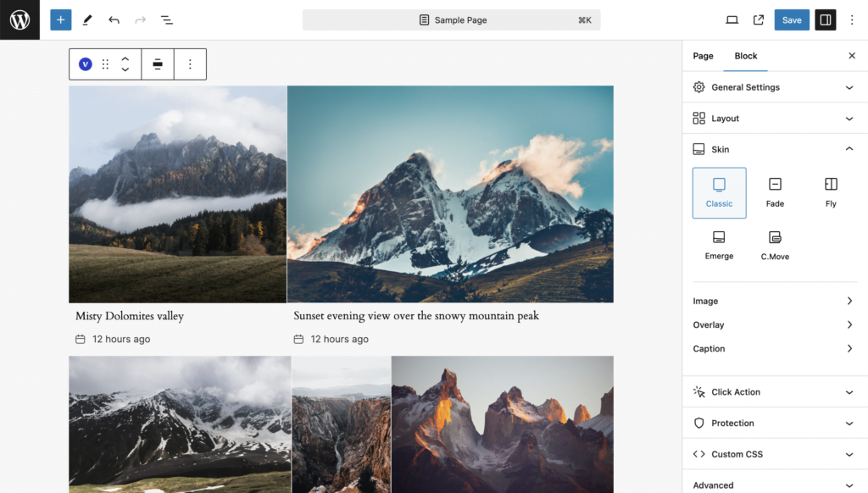Select the C.Move skin
Screen dimensions: 868x493
coord(775,246)
